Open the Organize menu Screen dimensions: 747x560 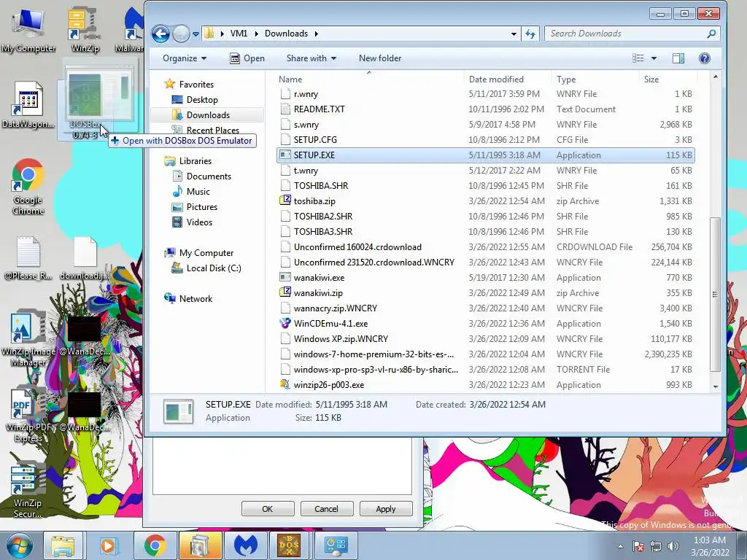pyautogui.click(x=185, y=58)
